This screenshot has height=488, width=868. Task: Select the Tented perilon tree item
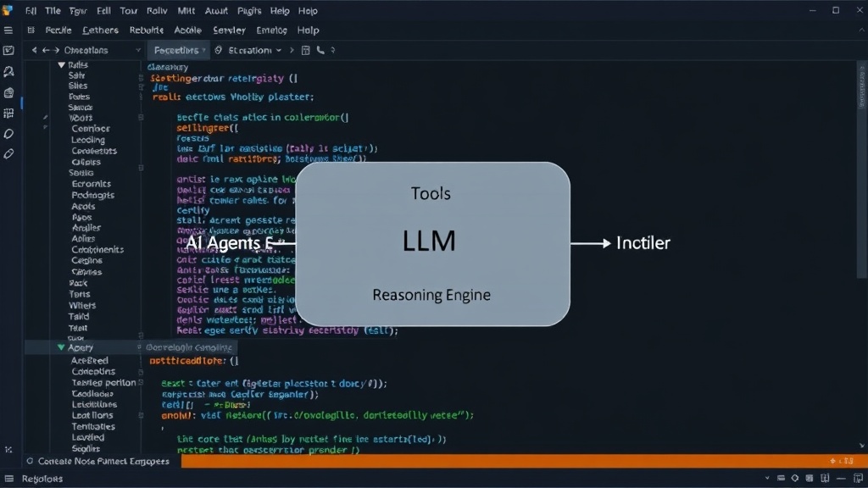103,382
